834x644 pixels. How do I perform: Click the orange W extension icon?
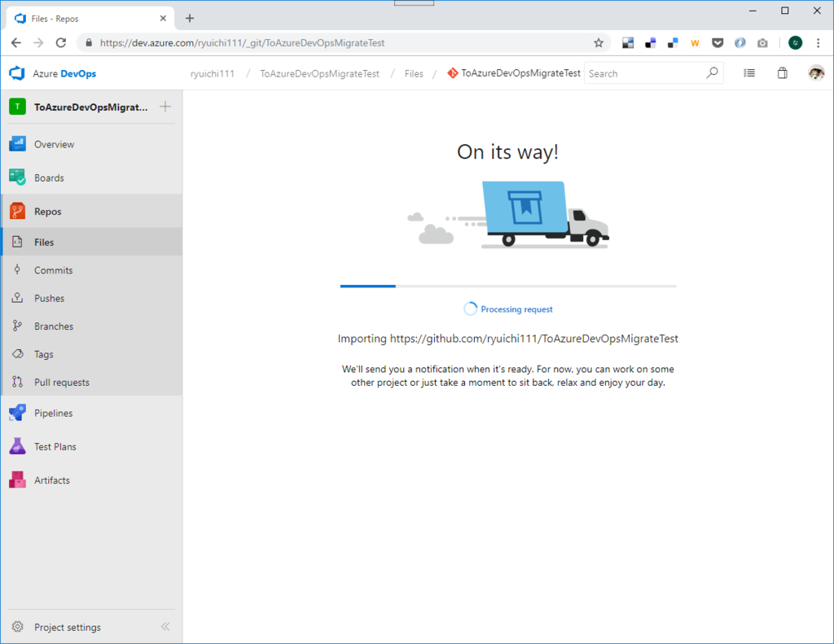tap(695, 43)
